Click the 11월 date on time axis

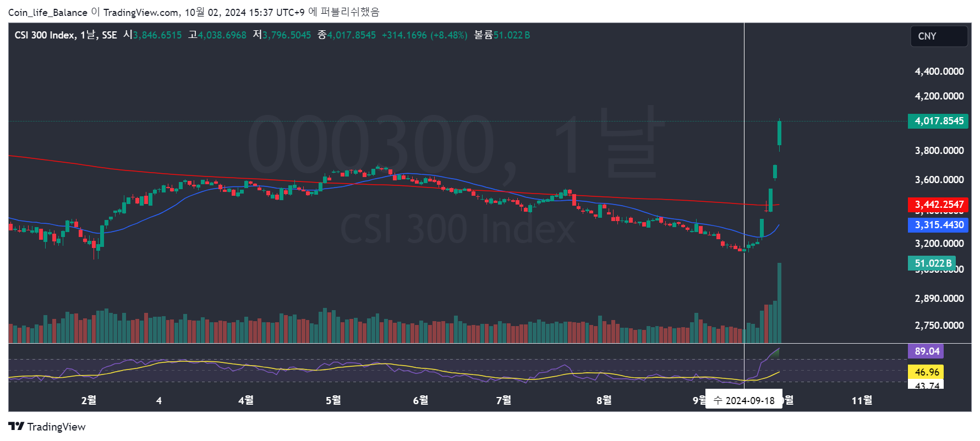point(862,400)
